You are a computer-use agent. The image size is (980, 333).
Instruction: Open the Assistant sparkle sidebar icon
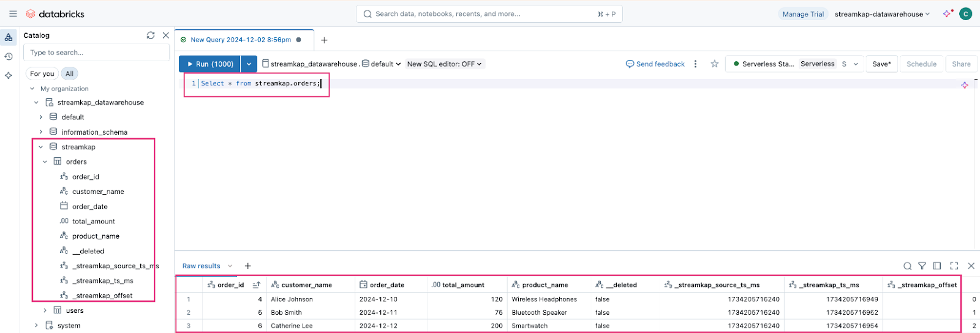coord(9,75)
